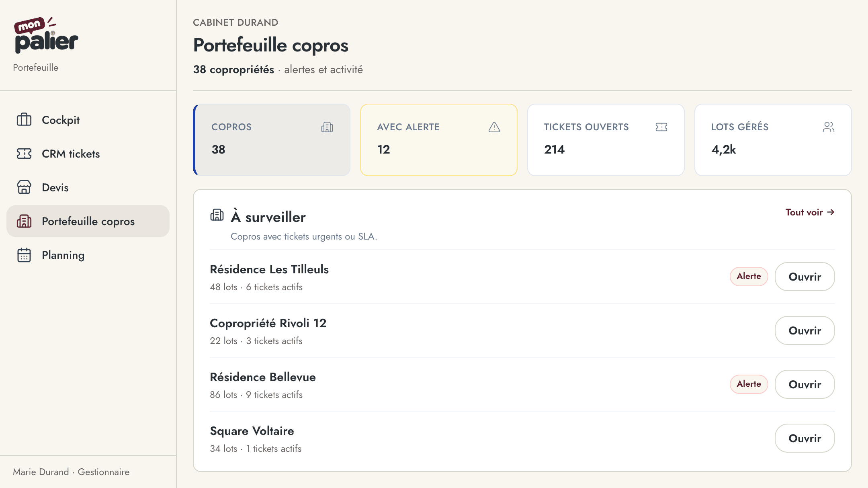The height and width of the screenshot is (488, 868).
Task: Click the Copropriété Rivoli 12 title
Action: click(x=268, y=323)
